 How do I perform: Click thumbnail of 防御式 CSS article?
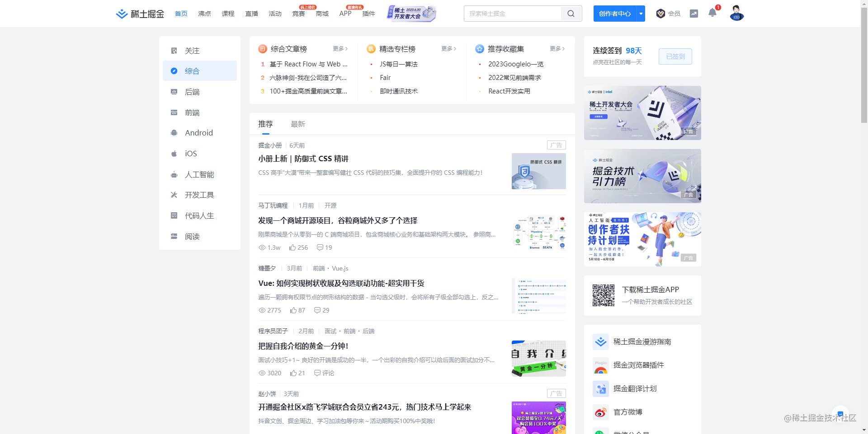(x=539, y=171)
